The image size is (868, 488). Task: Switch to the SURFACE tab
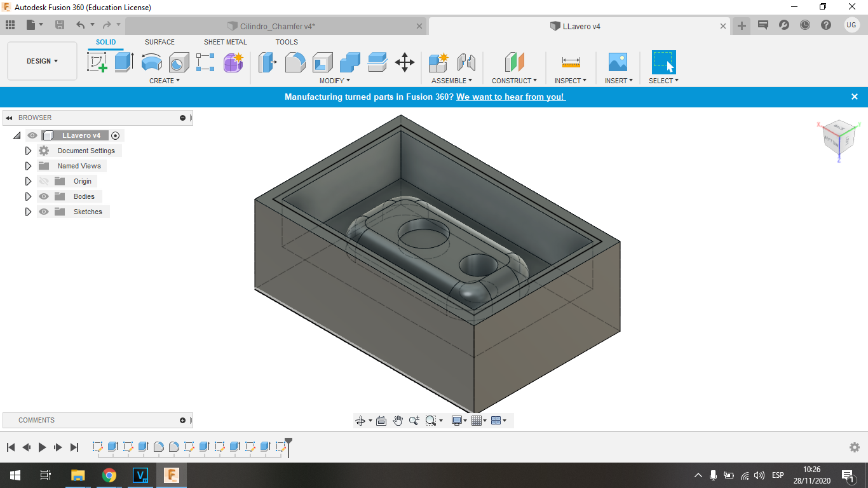pos(159,42)
